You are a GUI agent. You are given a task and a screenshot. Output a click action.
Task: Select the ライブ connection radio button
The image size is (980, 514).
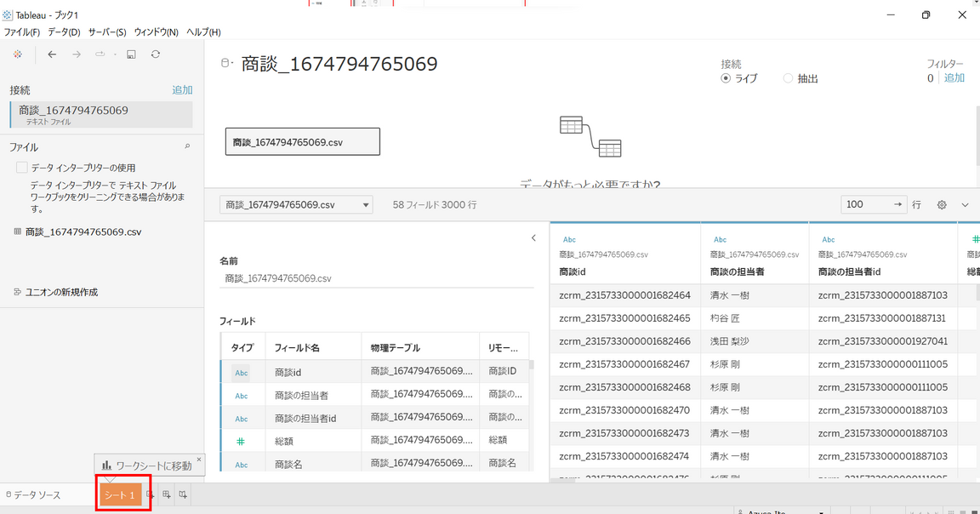726,78
